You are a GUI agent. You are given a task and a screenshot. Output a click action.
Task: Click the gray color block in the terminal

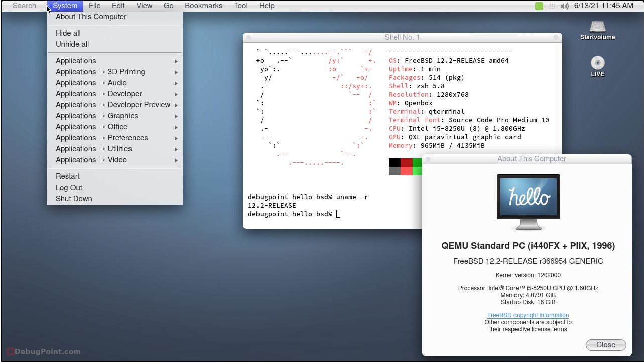tap(395, 171)
